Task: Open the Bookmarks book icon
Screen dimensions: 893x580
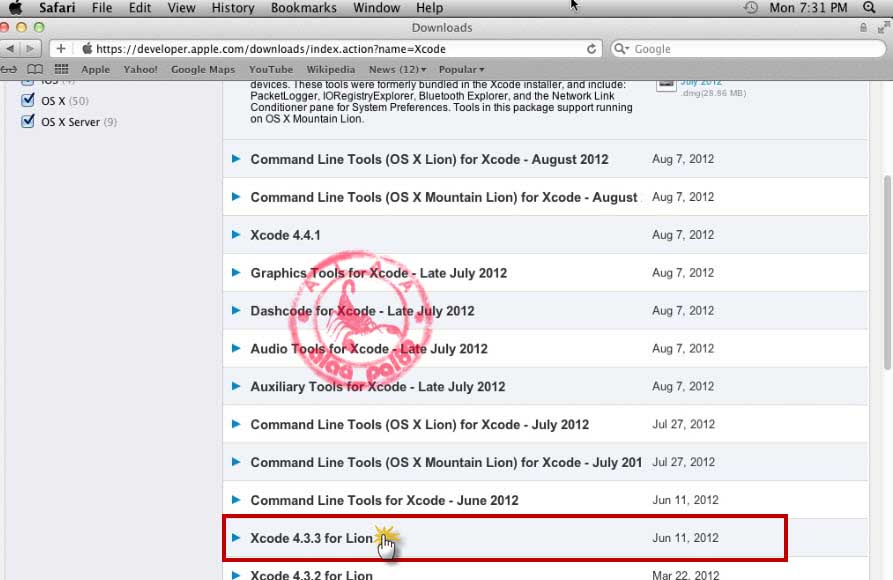Action: click(x=35, y=70)
